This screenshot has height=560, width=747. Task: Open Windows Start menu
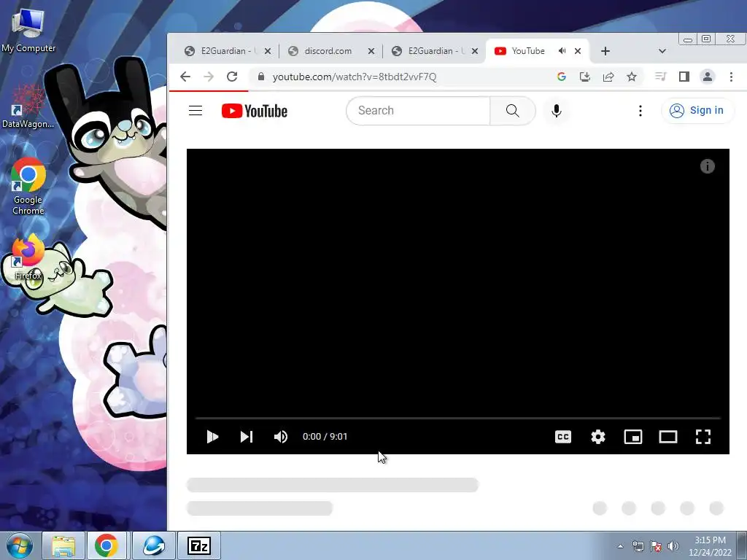pos(18,545)
